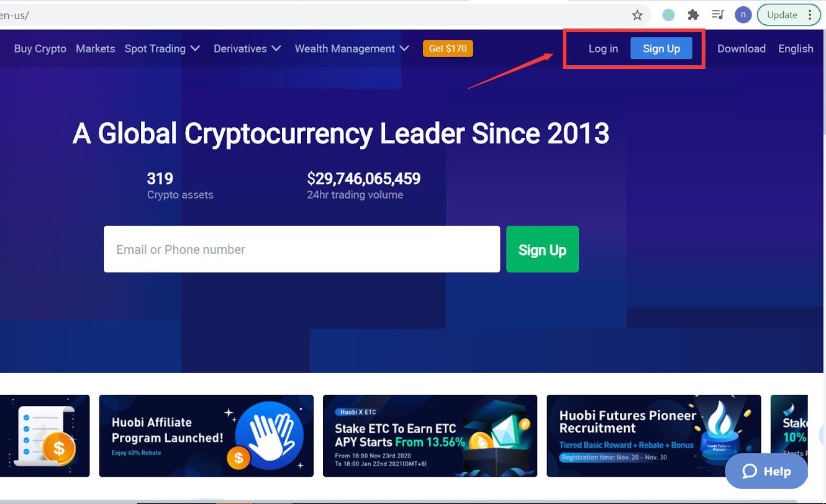
Task: Click the 24hr trading volume figure
Action: [364, 179]
